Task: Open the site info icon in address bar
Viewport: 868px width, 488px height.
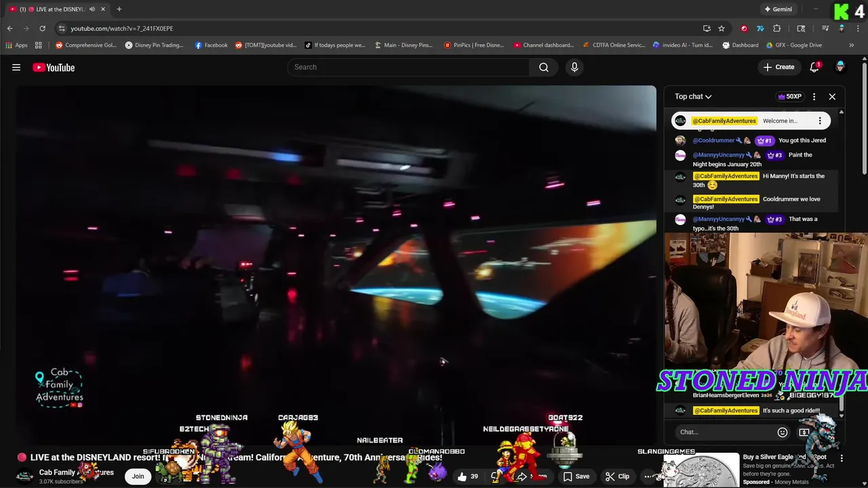Action: click(62, 28)
